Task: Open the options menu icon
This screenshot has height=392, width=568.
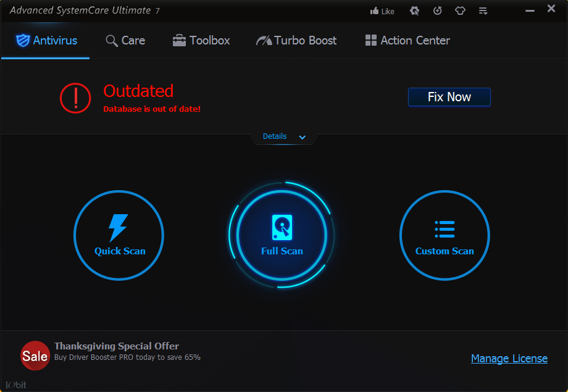Action: click(483, 11)
